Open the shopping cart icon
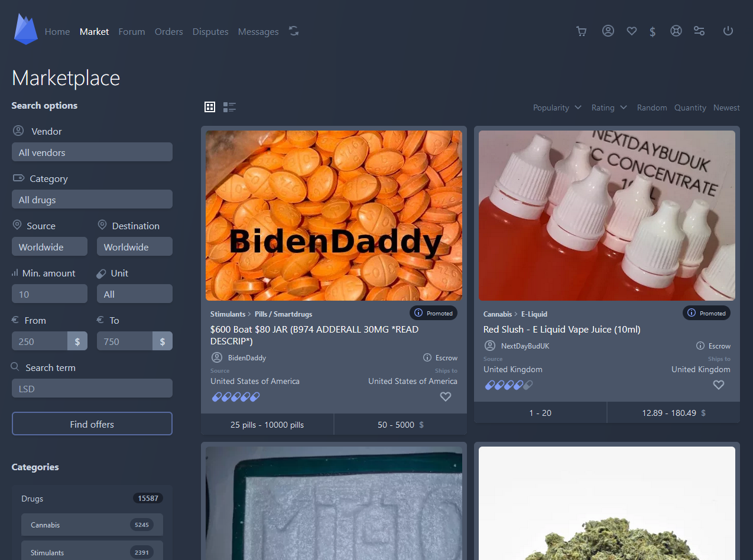753x560 pixels. 582,31
